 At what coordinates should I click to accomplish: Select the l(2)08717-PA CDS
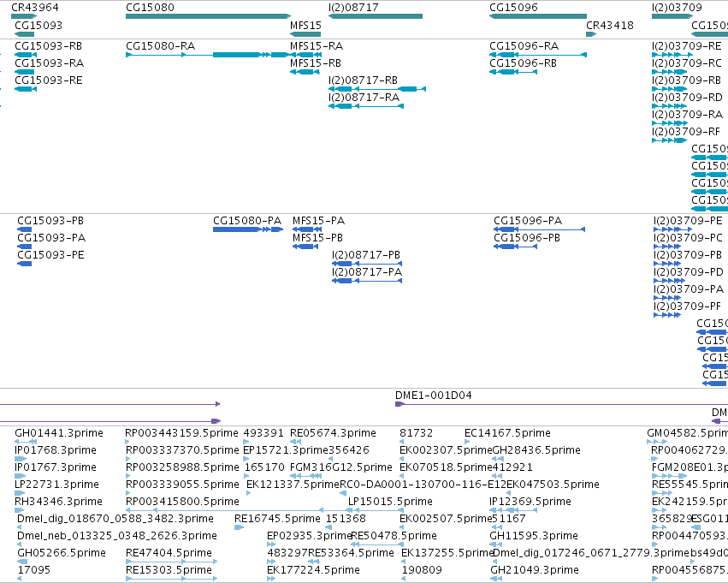(x=367, y=281)
